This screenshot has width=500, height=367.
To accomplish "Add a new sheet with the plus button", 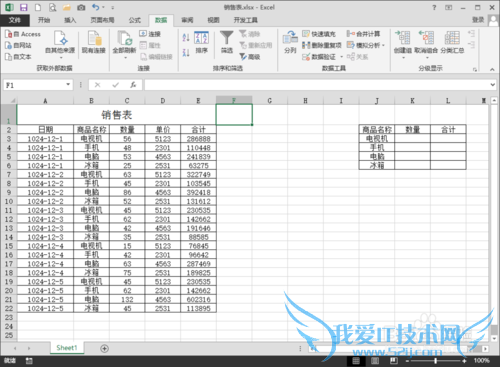I will [x=104, y=348].
